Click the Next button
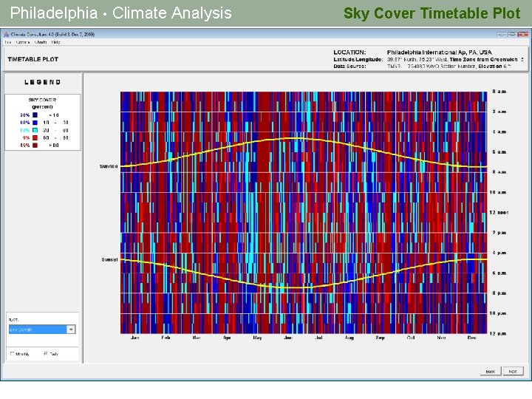Image resolution: width=532 pixels, height=399 pixels. (x=513, y=372)
